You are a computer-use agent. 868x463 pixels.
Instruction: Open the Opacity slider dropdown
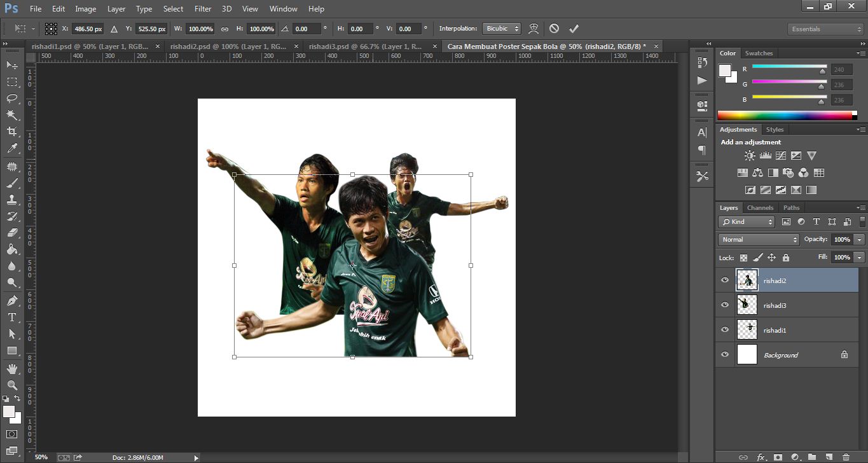pyautogui.click(x=860, y=240)
